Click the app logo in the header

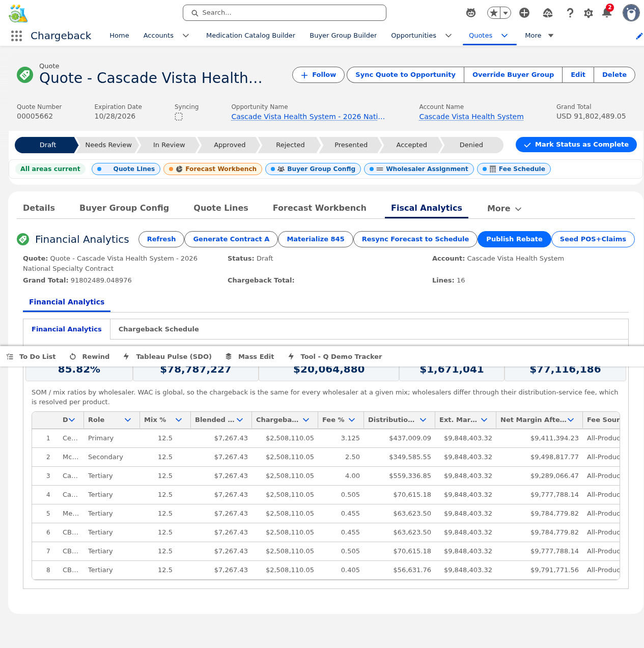pyautogui.click(x=18, y=14)
